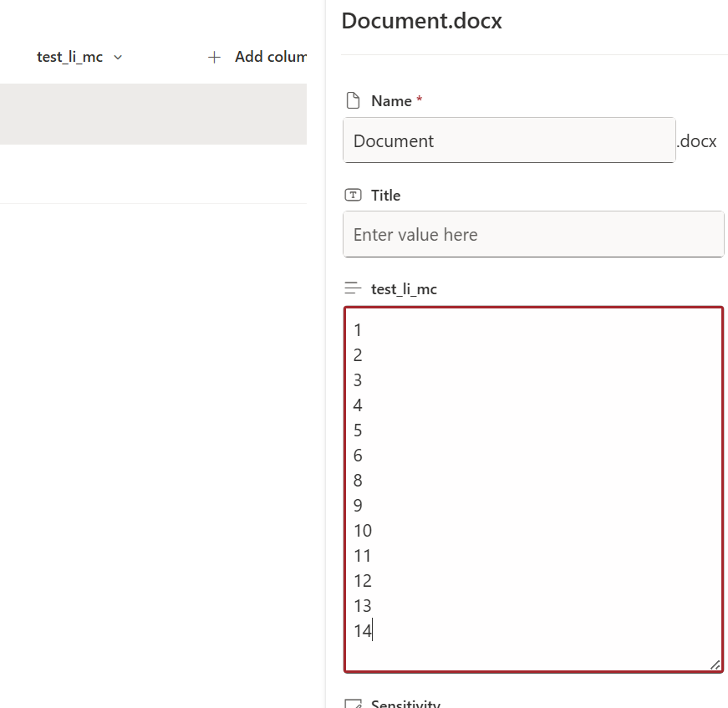Viewport: 728px width, 708px height.
Task: Click the Title field label
Action: [x=386, y=195]
